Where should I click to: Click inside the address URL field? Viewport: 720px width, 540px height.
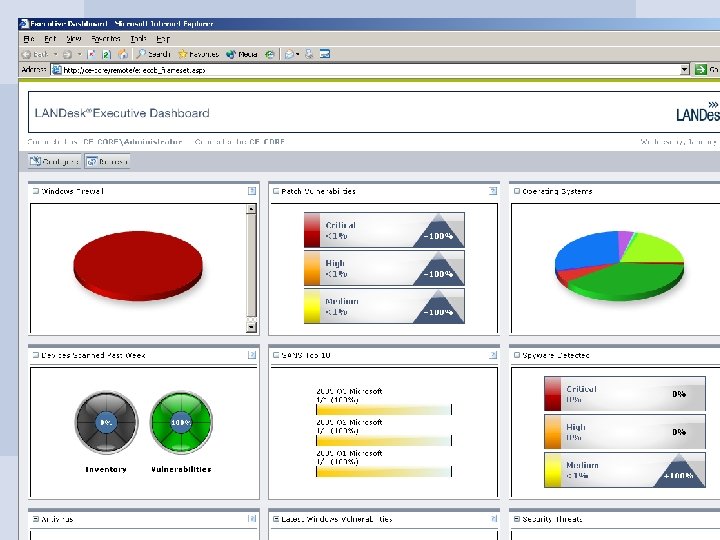[370, 70]
